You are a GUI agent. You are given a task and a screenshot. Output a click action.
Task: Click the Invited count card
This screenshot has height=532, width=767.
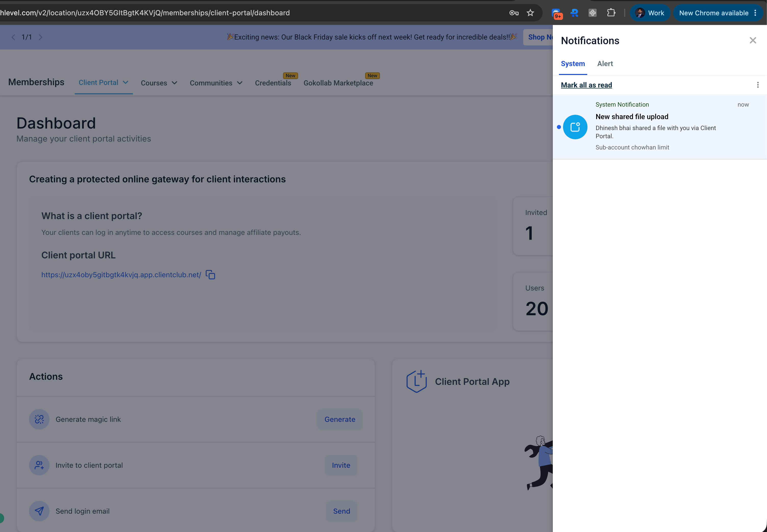pyautogui.click(x=533, y=226)
